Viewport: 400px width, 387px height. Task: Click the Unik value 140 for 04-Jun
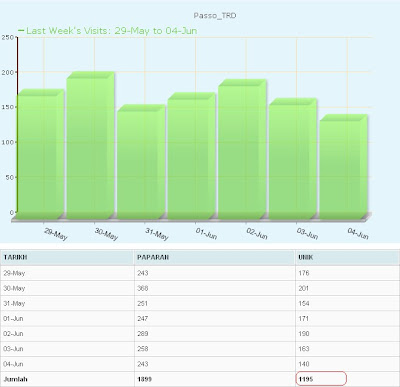pos(304,364)
